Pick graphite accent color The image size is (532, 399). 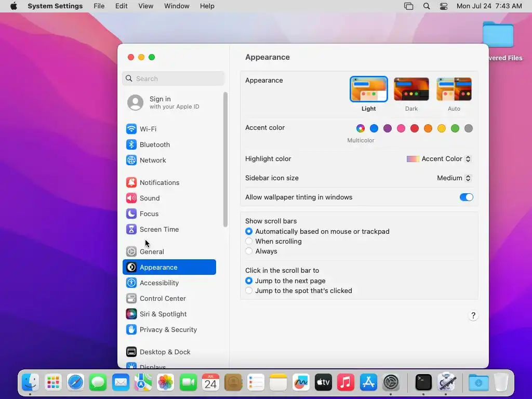(x=469, y=128)
